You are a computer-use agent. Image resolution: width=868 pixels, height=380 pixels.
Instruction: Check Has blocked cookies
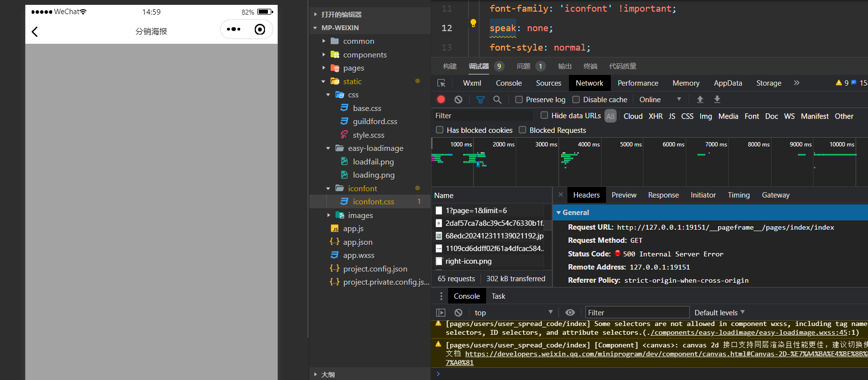pyautogui.click(x=440, y=130)
